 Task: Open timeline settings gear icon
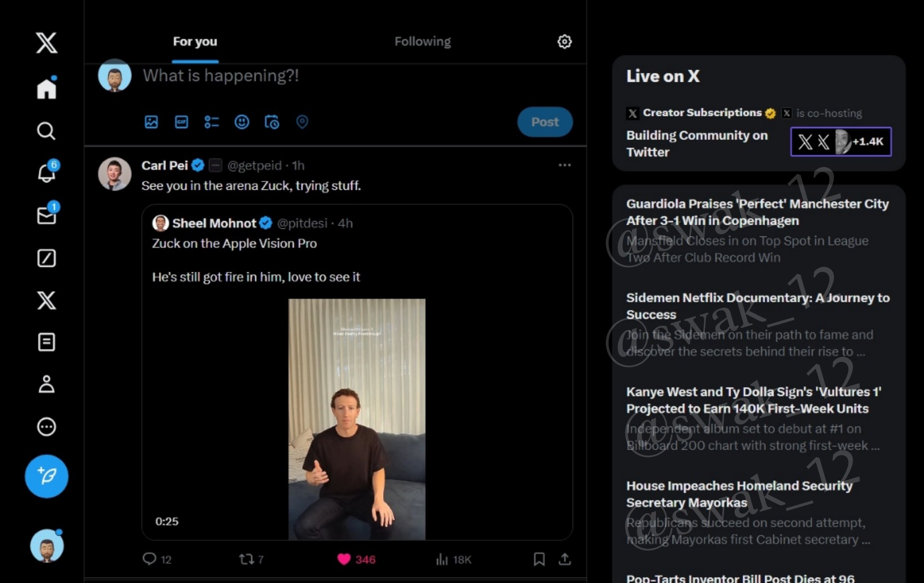coord(564,42)
